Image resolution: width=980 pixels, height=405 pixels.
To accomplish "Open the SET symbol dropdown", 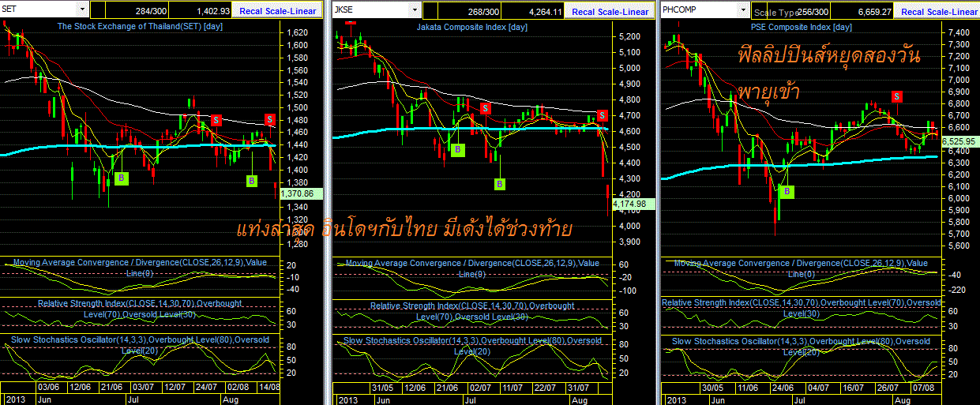I will [81, 9].
